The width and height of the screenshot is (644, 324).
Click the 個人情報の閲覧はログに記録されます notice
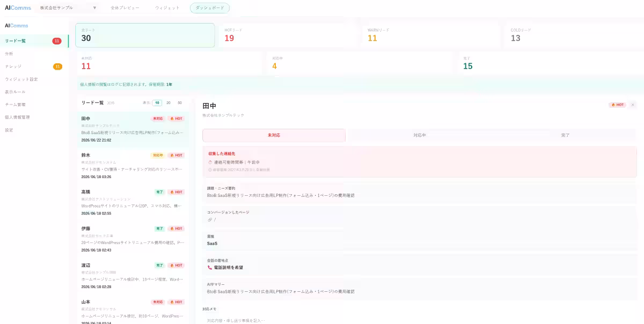pyautogui.click(x=126, y=85)
